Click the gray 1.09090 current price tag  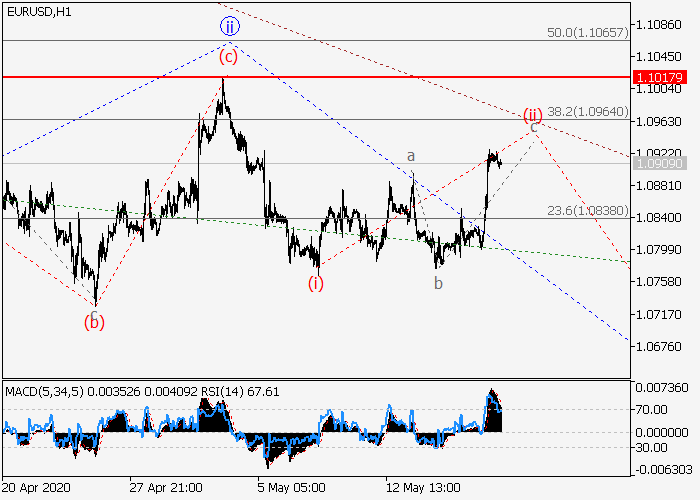coord(658,163)
